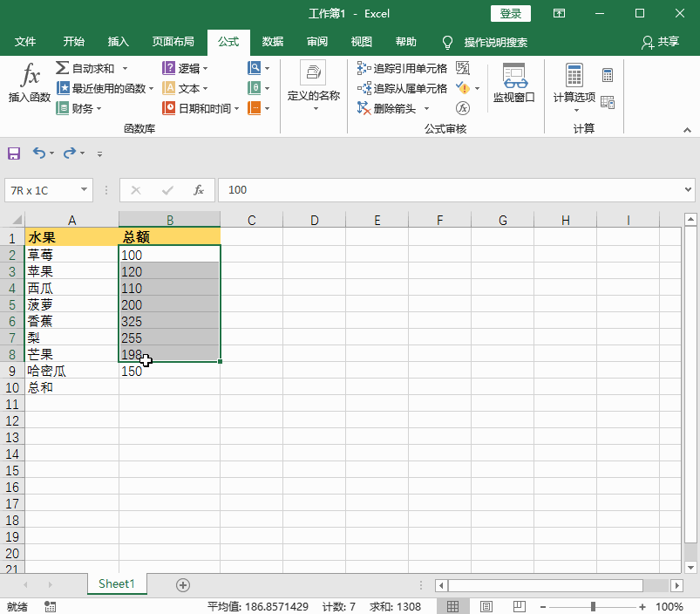Click the Sheet1 tab
Viewport: 700px width, 614px height.
[116, 583]
